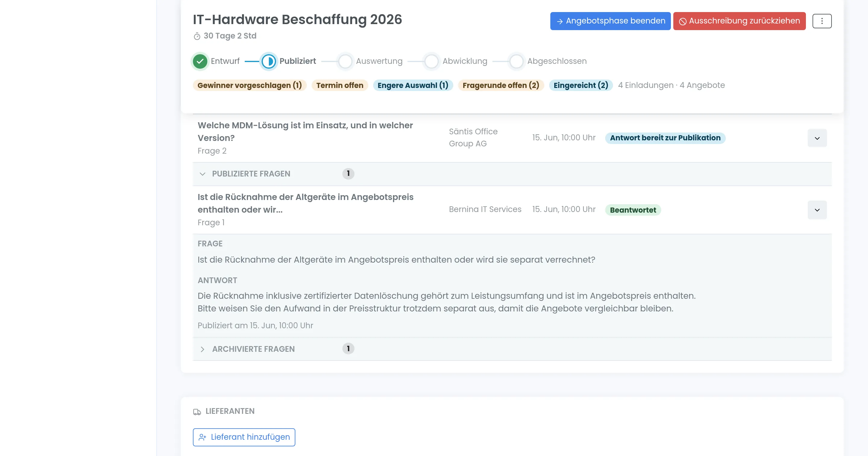This screenshot has width=868, height=456.
Task: Click the Engere Auswahl (1) badge
Action: pos(413,85)
